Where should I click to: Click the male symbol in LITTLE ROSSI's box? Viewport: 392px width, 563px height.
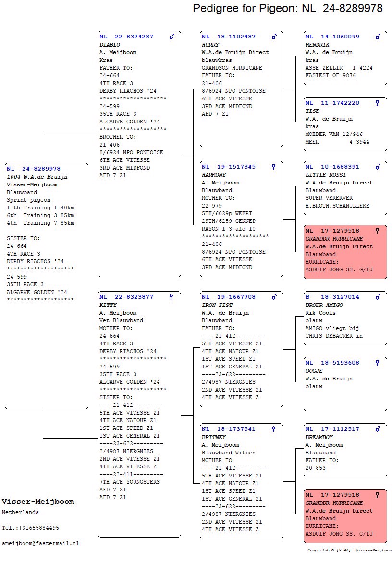(378, 167)
